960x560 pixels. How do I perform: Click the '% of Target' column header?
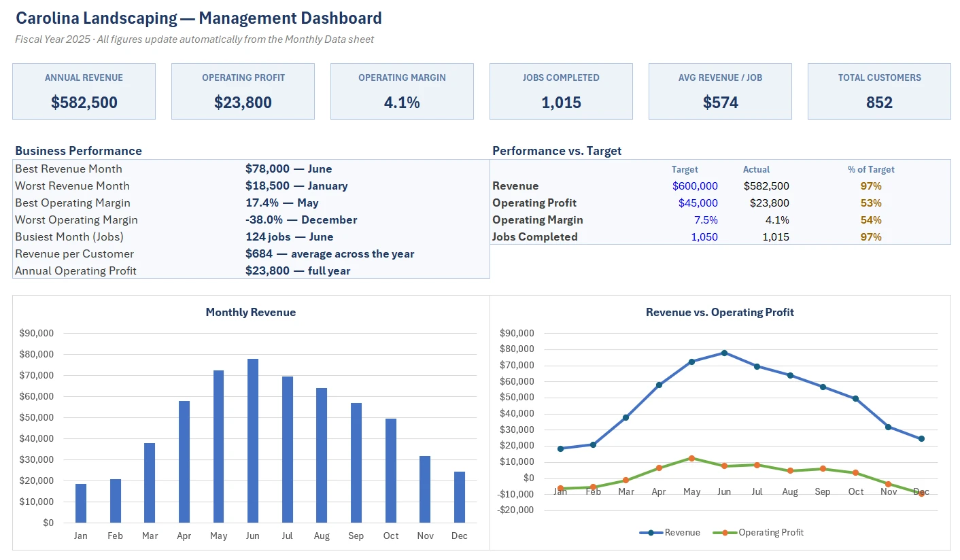pos(871,169)
